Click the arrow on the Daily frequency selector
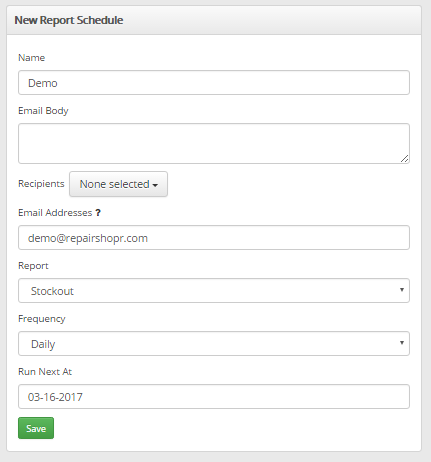The height and width of the screenshot is (462, 431). coord(402,343)
